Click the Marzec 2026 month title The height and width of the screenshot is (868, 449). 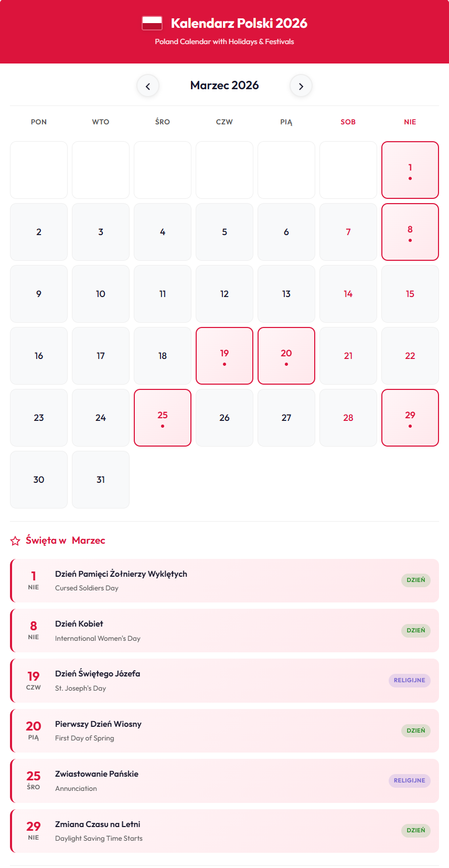(224, 86)
